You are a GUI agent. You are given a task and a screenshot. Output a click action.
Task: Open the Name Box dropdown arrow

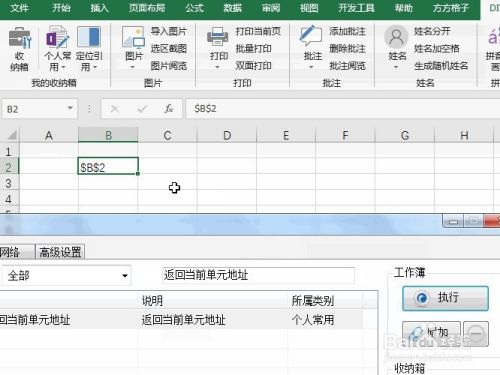pyautogui.click(x=70, y=108)
